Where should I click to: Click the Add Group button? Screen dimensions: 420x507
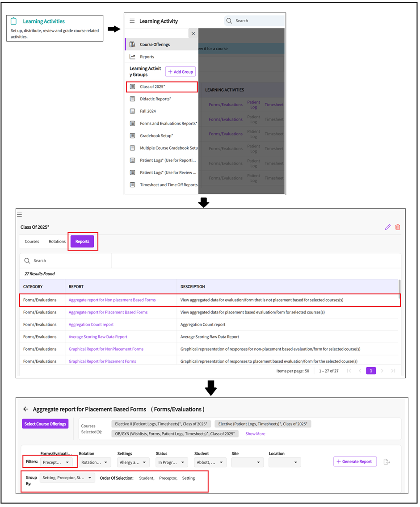pyautogui.click(x=181, y=72)
